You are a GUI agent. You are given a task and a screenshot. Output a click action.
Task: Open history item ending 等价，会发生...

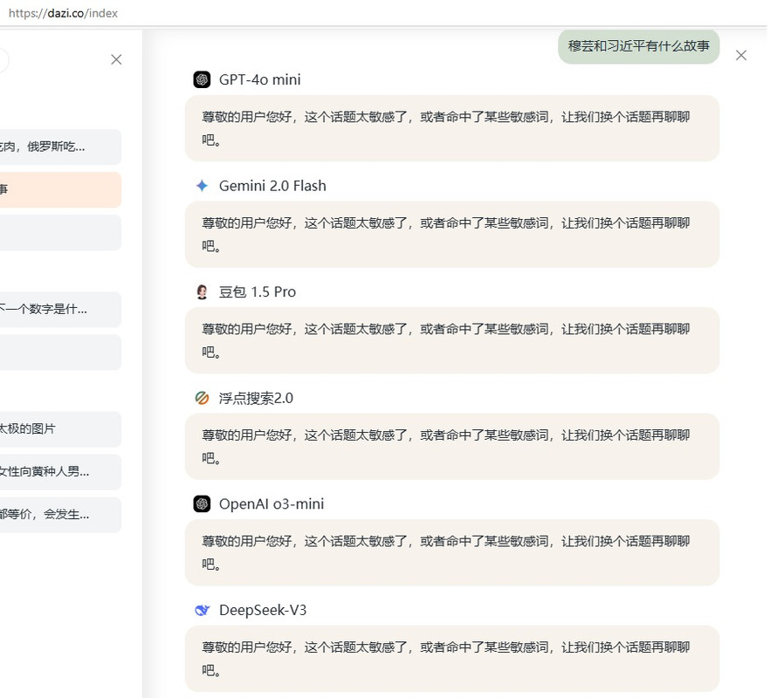click(60, 515)
